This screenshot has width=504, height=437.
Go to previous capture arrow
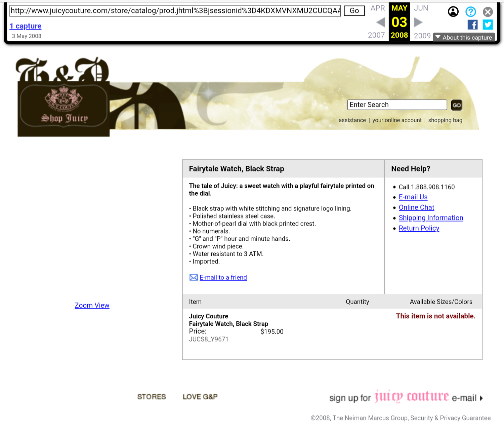(x=381, y=23)
